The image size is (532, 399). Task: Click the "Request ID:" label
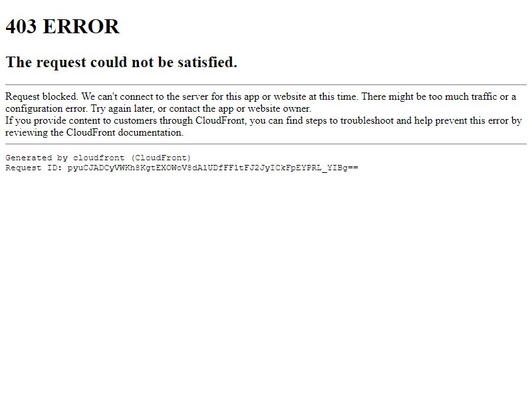click(34, 168)
